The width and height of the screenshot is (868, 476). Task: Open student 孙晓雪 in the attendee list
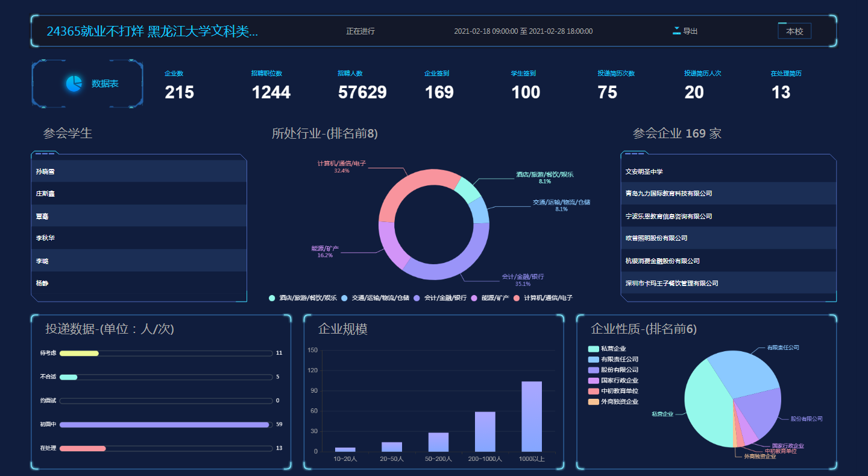coord(45,172)
